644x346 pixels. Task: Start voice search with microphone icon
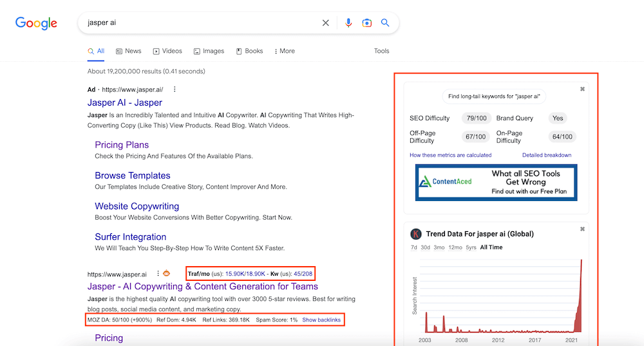[x=348, y=23]
